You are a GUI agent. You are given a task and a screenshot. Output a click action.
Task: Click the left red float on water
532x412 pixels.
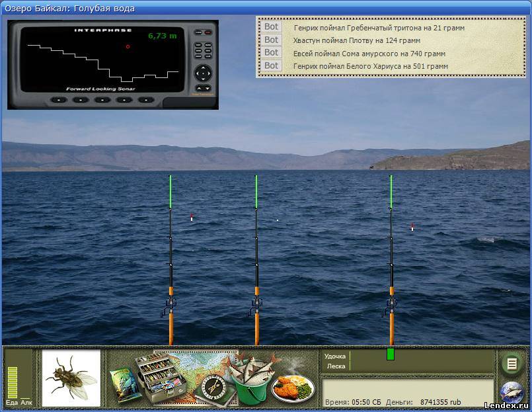[x=192, y=217]
